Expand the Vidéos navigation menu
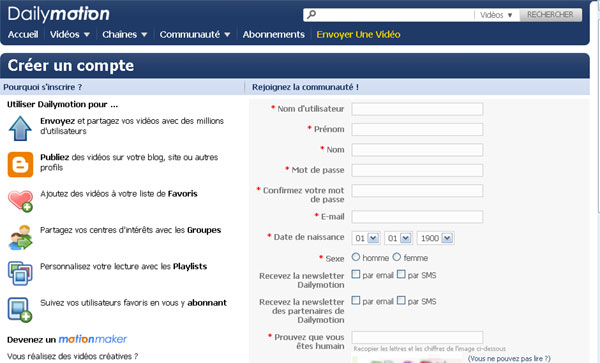 point(70,34)
